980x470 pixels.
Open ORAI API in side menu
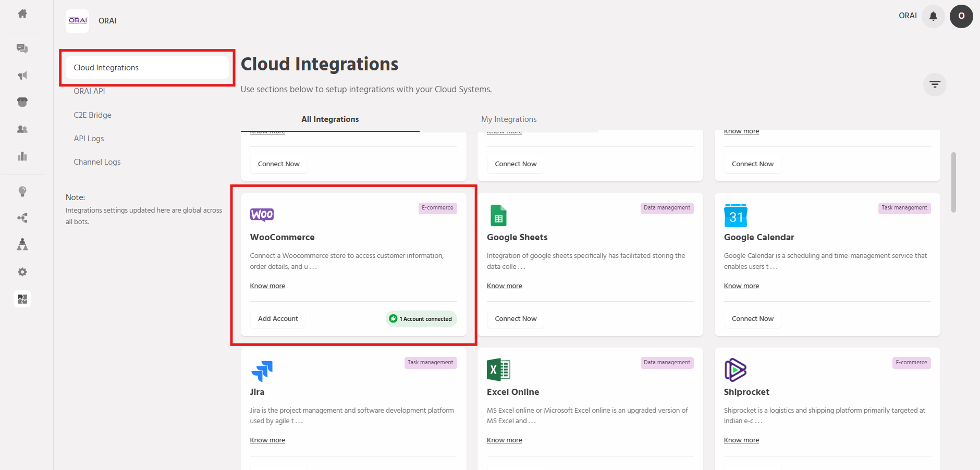point(89,91)
